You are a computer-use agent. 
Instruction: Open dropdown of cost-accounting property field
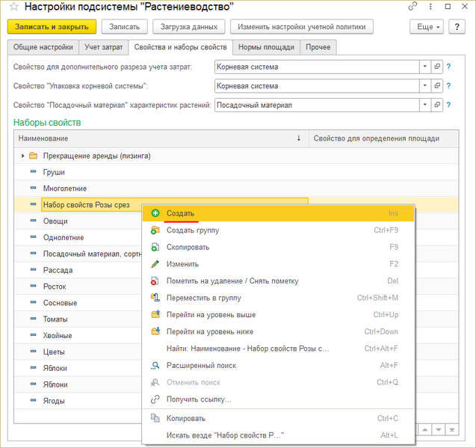click(x=425, y=67)
